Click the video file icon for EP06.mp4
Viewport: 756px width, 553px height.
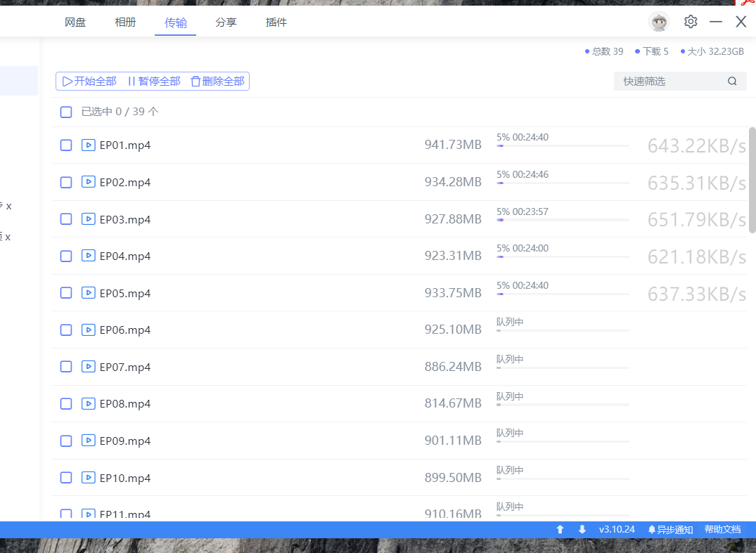88,330
